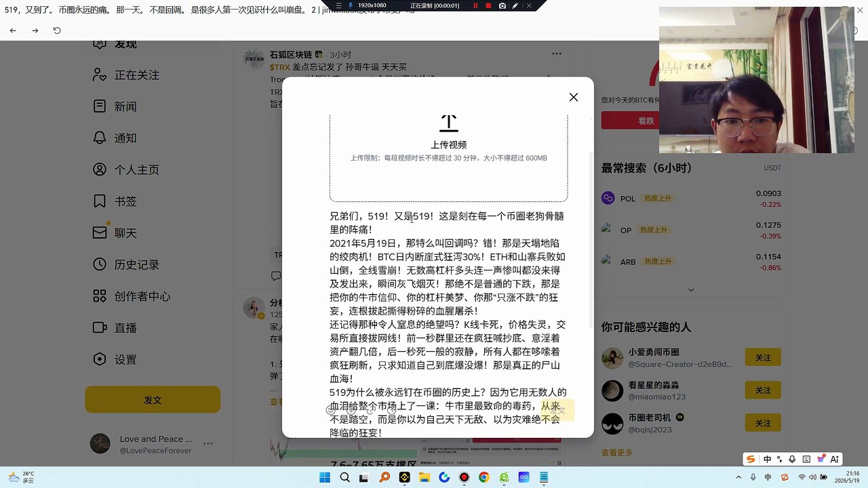Click the camera icon beside 直播
The height and width of the screenshot is (488, 868).
100,328
